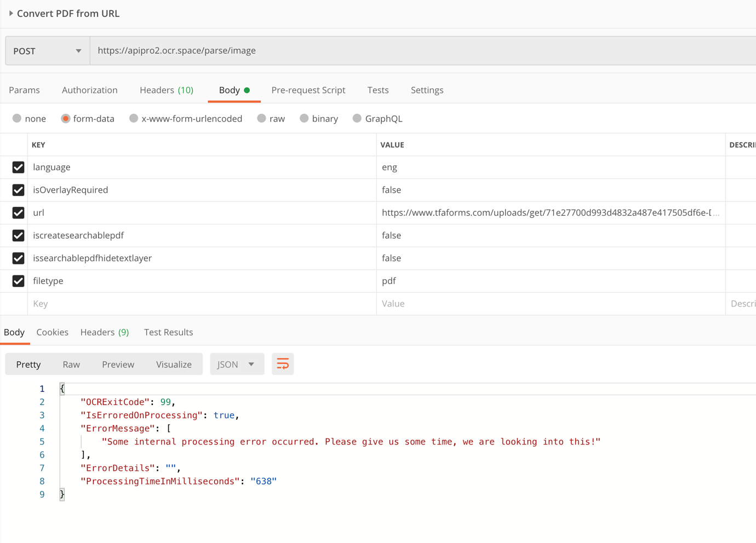Select the form-data radio button
756x543 pixels.
tap(66, 118)
